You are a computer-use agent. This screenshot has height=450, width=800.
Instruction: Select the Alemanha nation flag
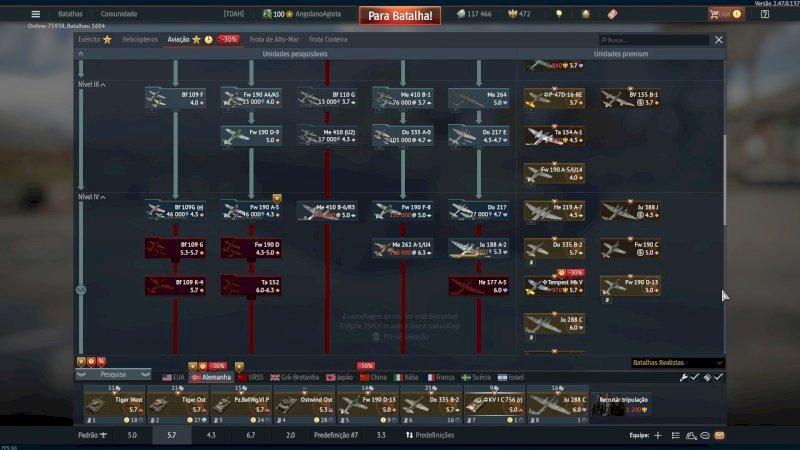pyautogui.click(x=210, y=377)
